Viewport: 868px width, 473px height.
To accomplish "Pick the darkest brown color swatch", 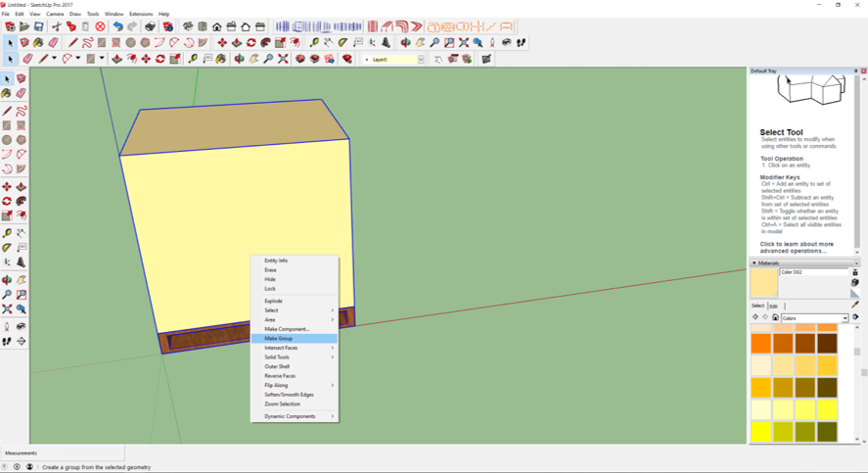I will 827,344.
